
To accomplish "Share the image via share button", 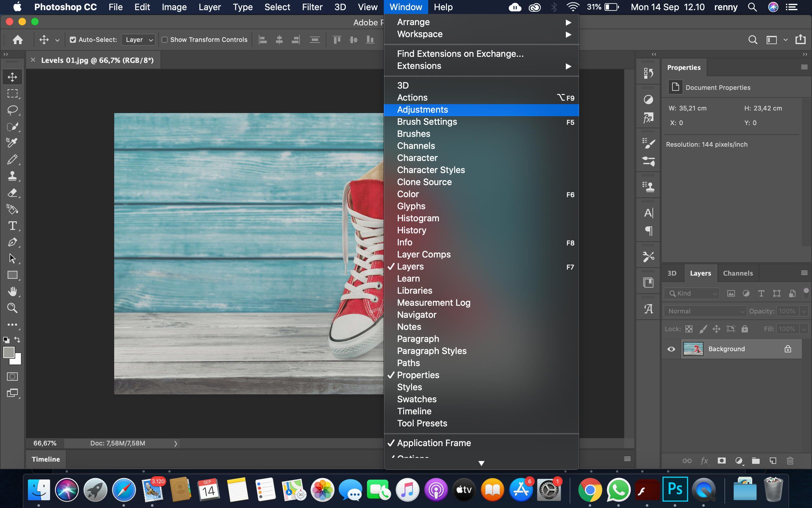I will point(800,40).
